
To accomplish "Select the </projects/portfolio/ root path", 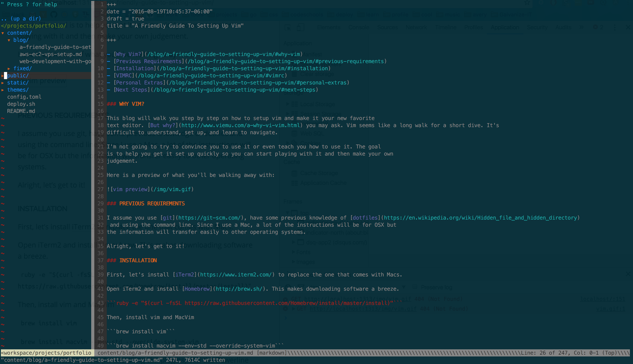I will (x=34, y=26).
